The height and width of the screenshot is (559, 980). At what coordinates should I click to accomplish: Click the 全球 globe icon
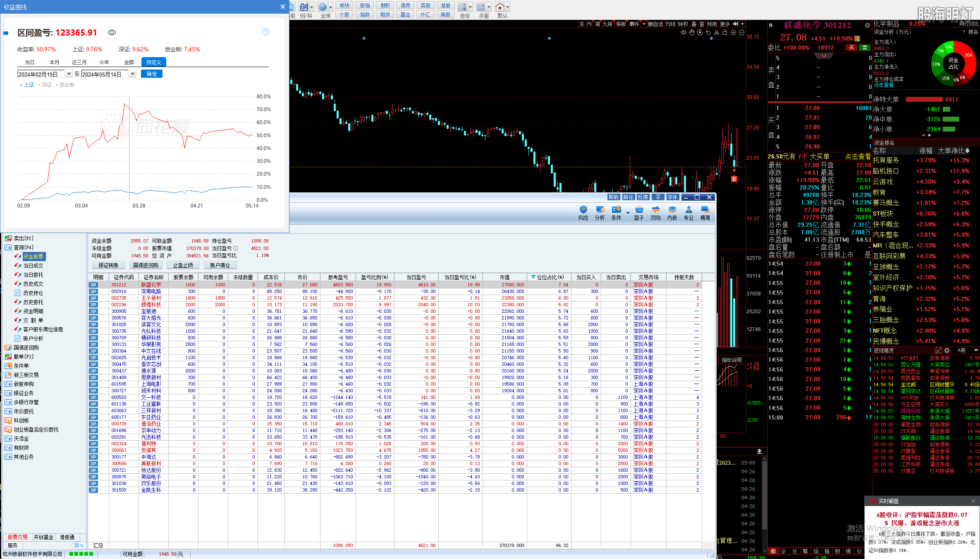(323, 7)
